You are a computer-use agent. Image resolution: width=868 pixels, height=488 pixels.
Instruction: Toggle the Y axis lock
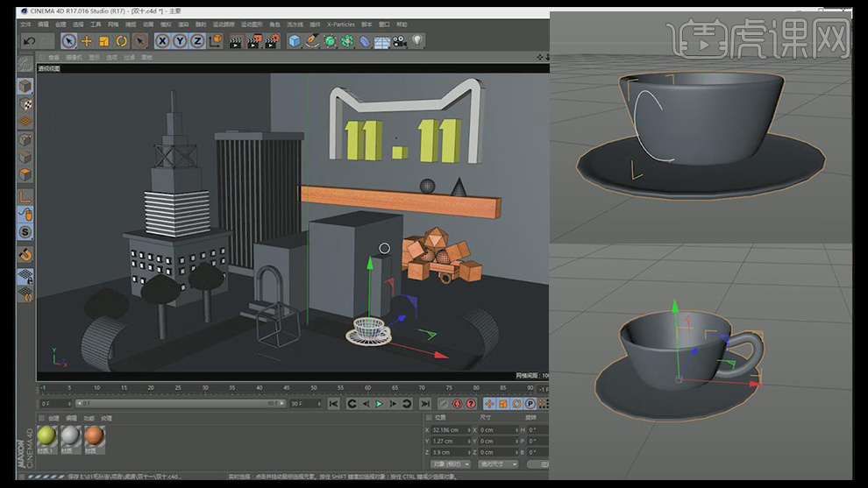180,41
